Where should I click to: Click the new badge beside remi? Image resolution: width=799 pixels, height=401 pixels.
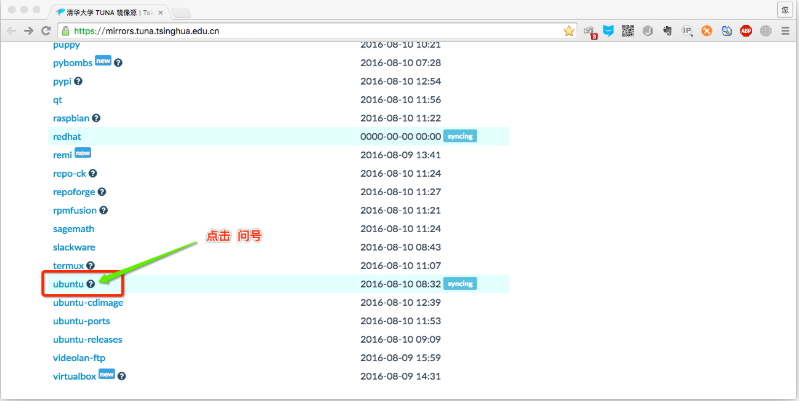83,152
